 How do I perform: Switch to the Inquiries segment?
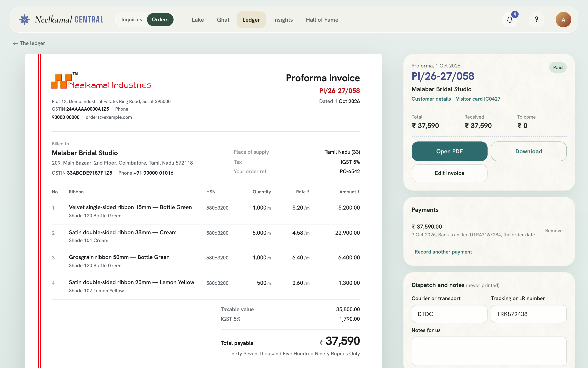131,20
